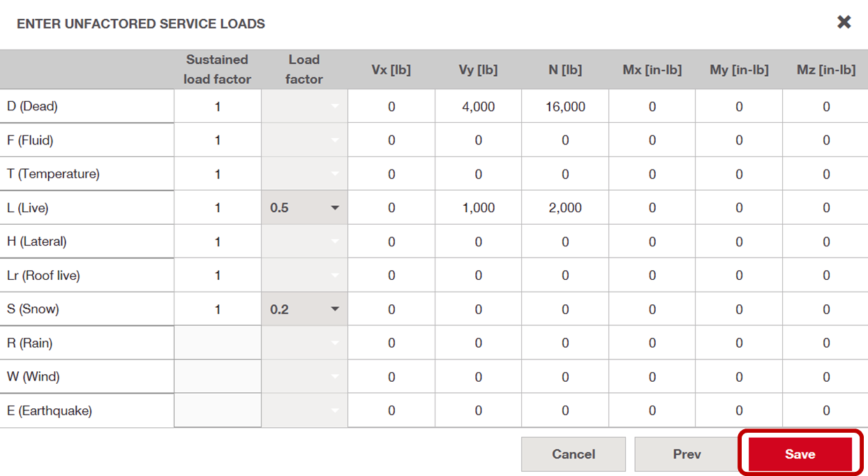This screenshot has width=868, height=476.
Task: Select Snow sustained load factor field
Action: click(218, 309)
